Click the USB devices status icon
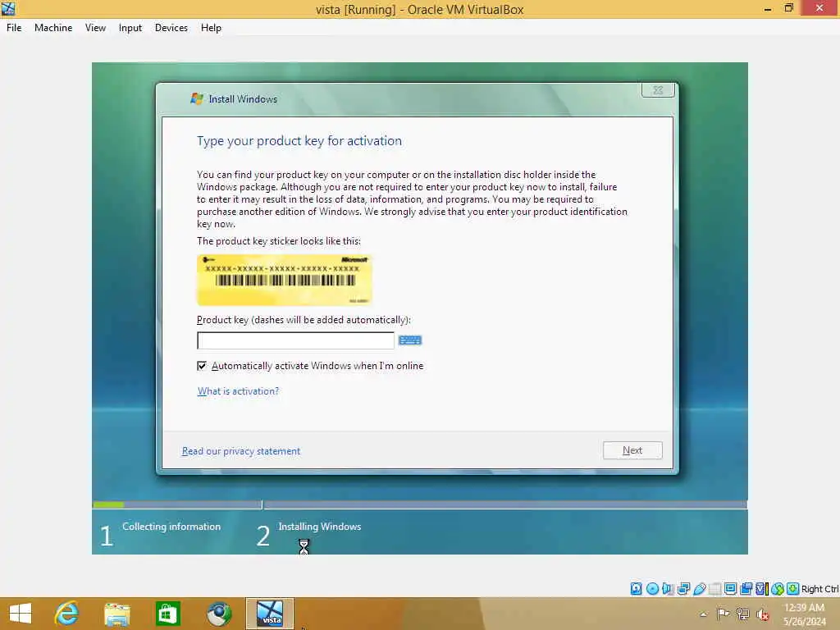 tap(699, 589)
